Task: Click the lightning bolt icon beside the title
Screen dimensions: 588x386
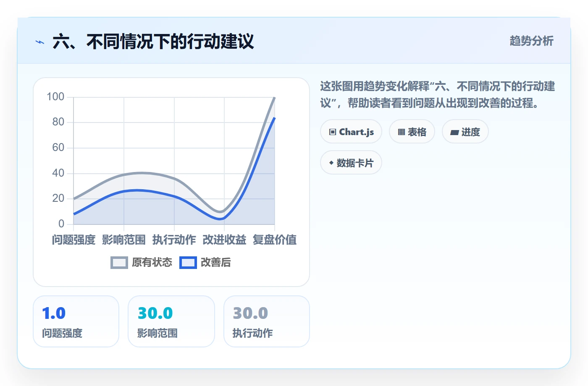Action: click(40, 42)
